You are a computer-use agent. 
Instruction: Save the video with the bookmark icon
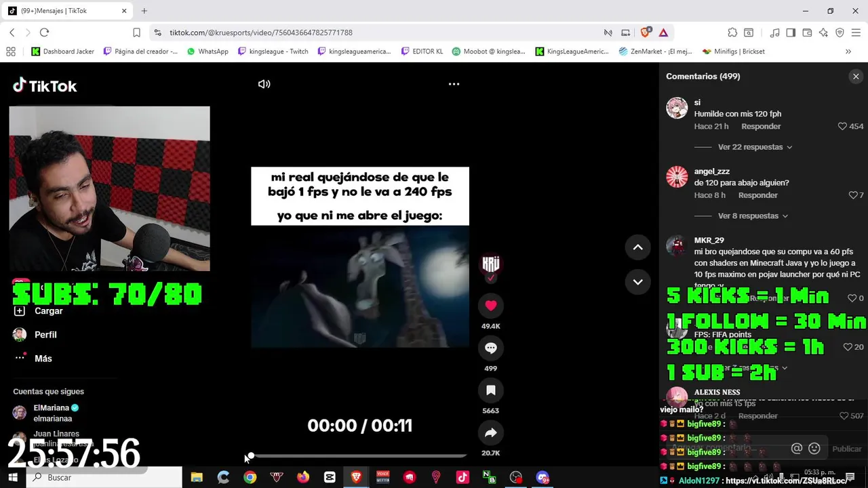[491, 390]
